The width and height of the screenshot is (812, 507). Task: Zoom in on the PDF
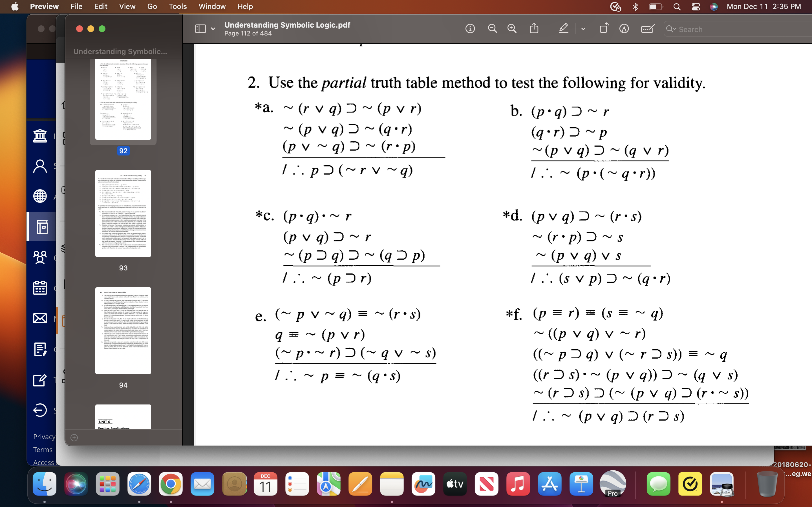511,28
